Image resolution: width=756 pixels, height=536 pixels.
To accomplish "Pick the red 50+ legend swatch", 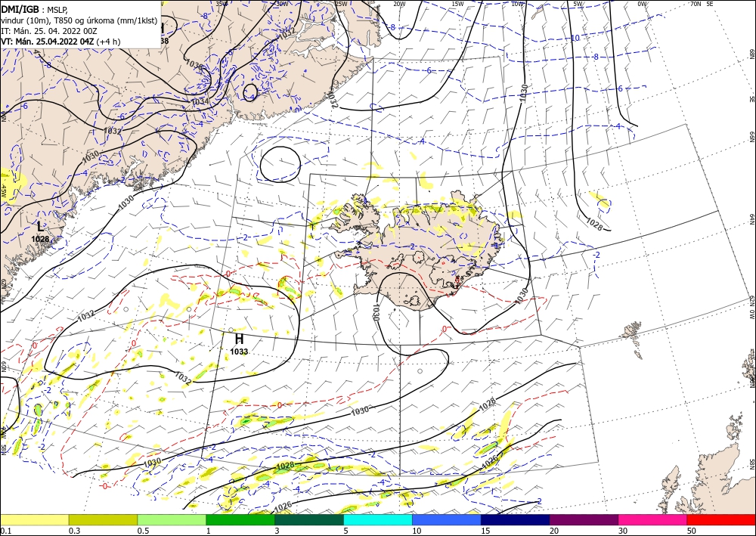I will (x=721, y=519).
